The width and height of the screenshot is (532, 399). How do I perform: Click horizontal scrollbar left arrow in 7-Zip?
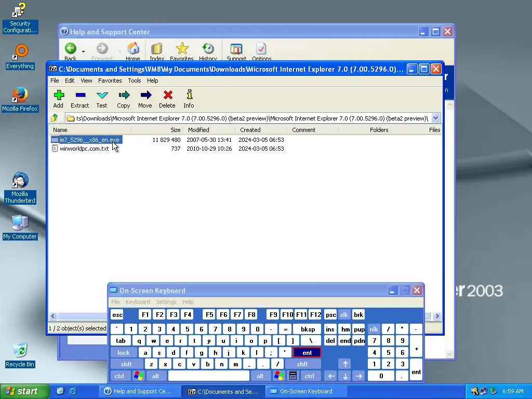(52, 316)
